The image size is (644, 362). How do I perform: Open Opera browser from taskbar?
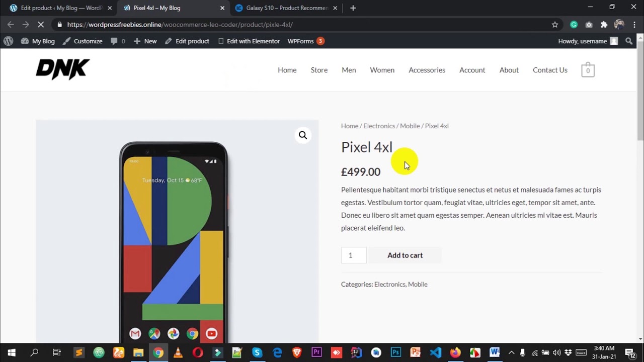[x=197, y=352]
